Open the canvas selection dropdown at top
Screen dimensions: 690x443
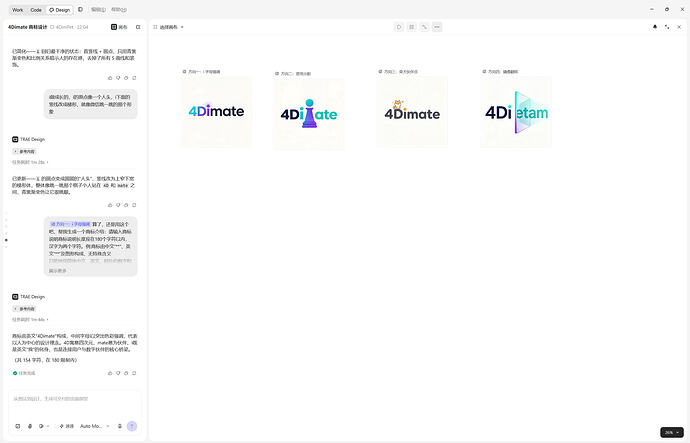click(x=168, y=27)
